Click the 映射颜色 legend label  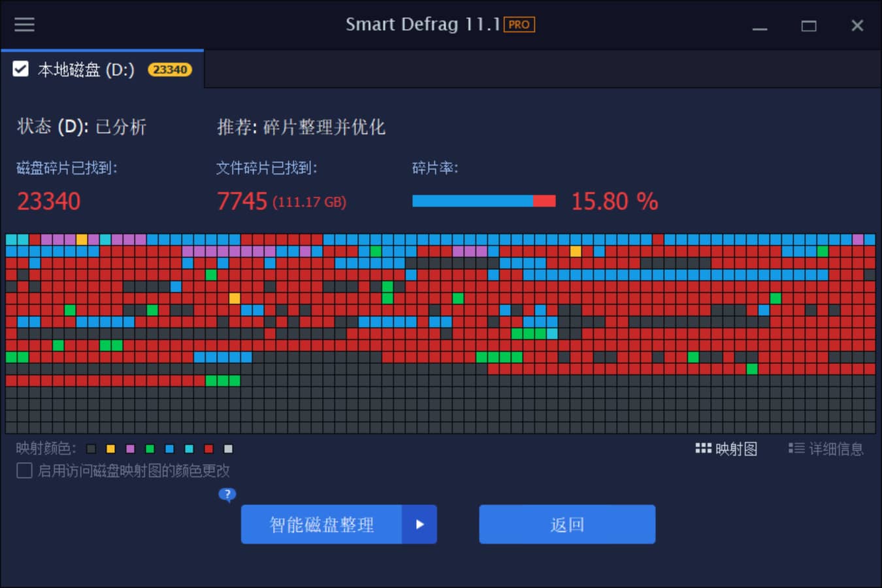coord(46,449)
